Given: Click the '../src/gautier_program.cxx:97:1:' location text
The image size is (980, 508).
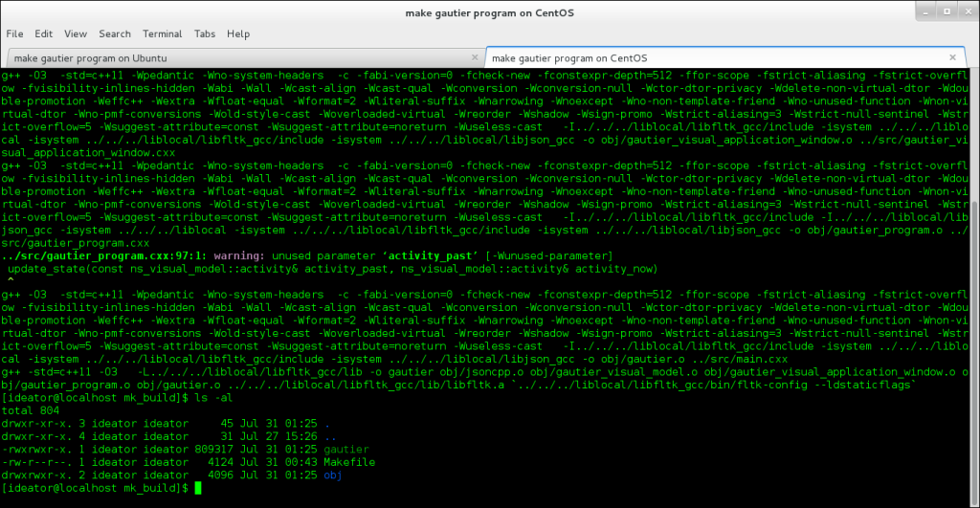Looking at the screenshot, I should pyautogui.click(x=104, y=255).
